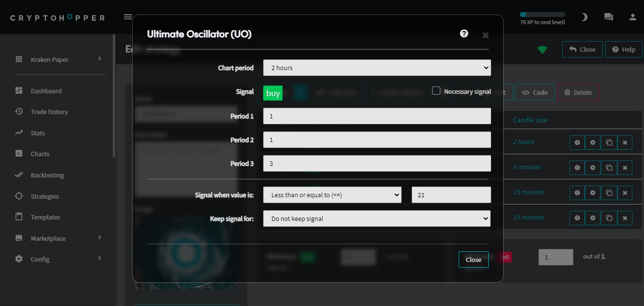Open Charts via its bar chart icon
Viewport: 644px width, 306px height.
click(19, 154)
